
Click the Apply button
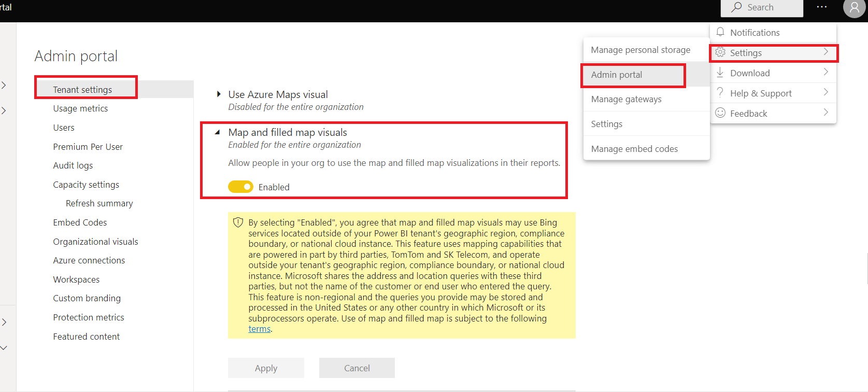pyautogui.click(x=266, y=368)
